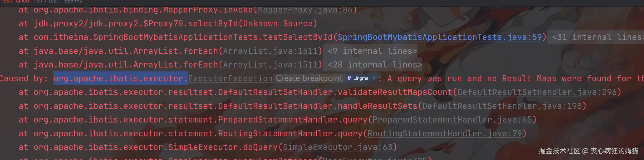Open the ExecutorException class link
The image size is (644, 160).
[230, 79]
